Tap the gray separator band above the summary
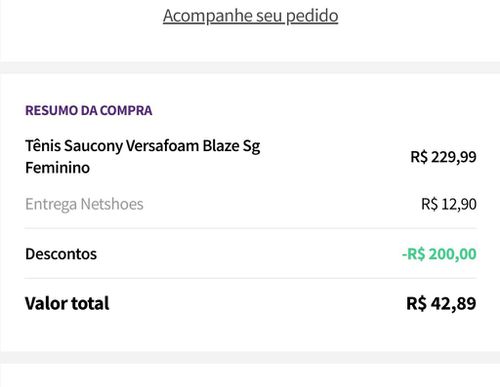The width and height of the screenshot is (500, 387). click(x=250, y=67)
